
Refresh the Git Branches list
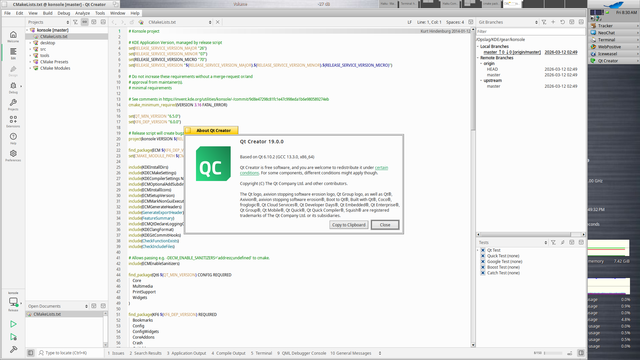click(x=562, y=22)
